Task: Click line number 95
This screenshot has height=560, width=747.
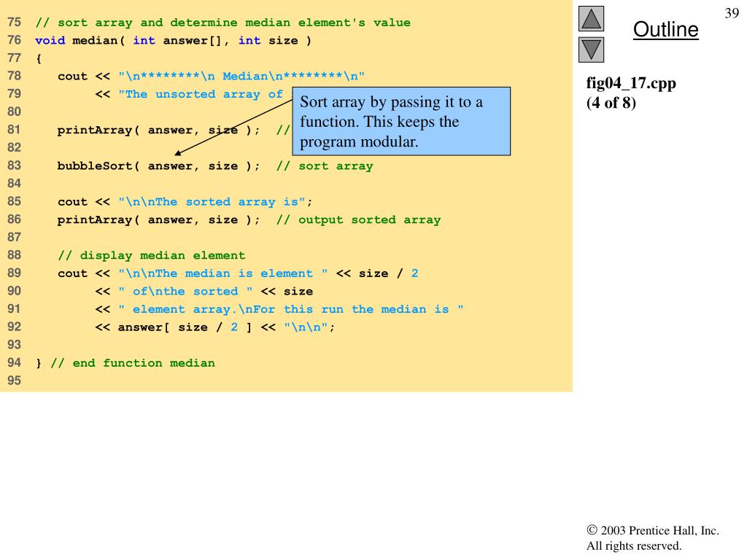Action: tap(15, 381)
